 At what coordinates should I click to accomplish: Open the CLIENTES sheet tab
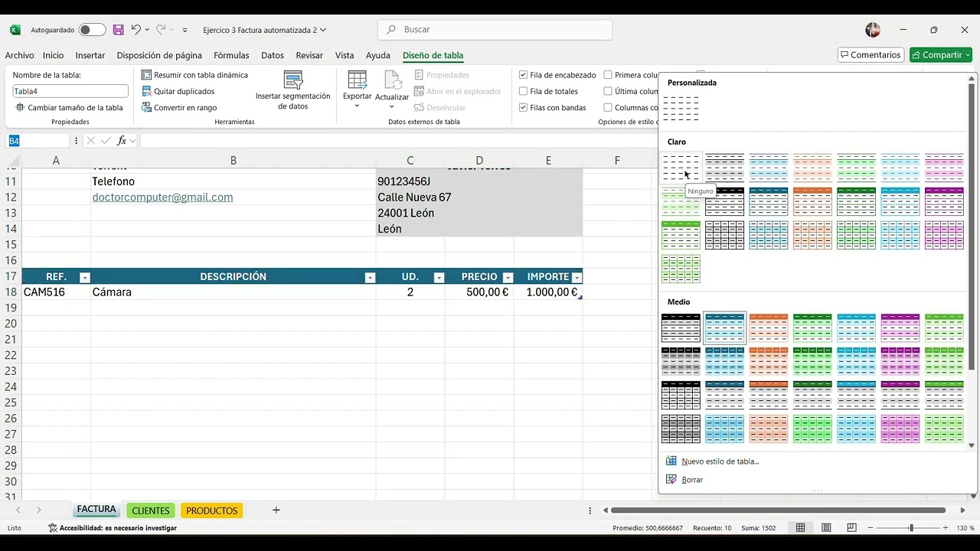pyautogui.click(x=151, y=510)
